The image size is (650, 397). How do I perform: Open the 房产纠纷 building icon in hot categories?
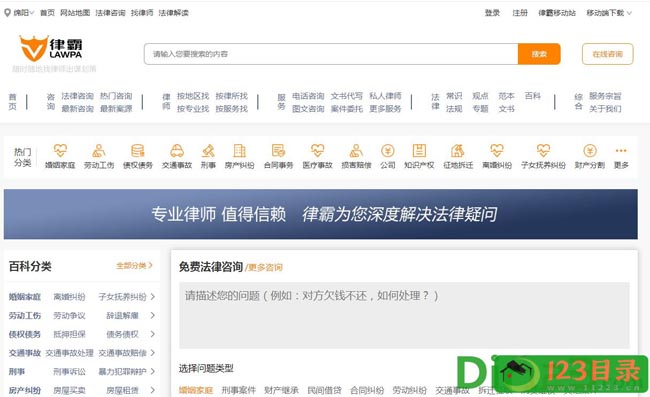239,150
